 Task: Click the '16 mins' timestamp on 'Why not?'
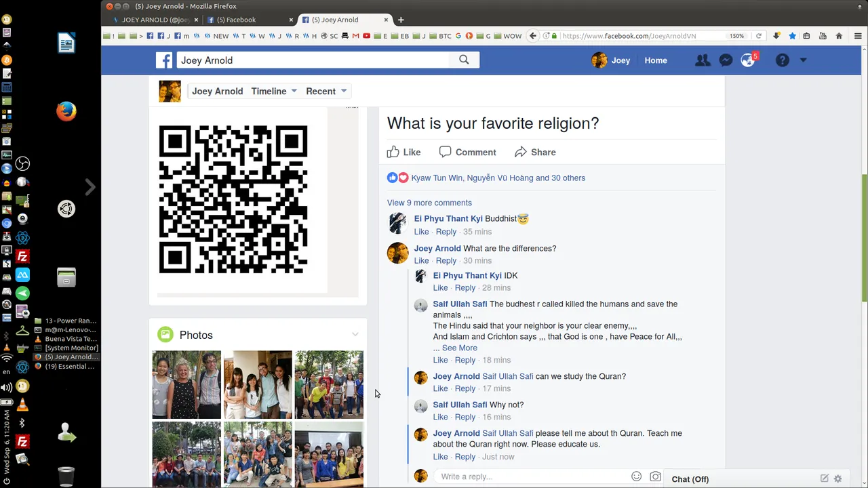(x=496, y=417)
